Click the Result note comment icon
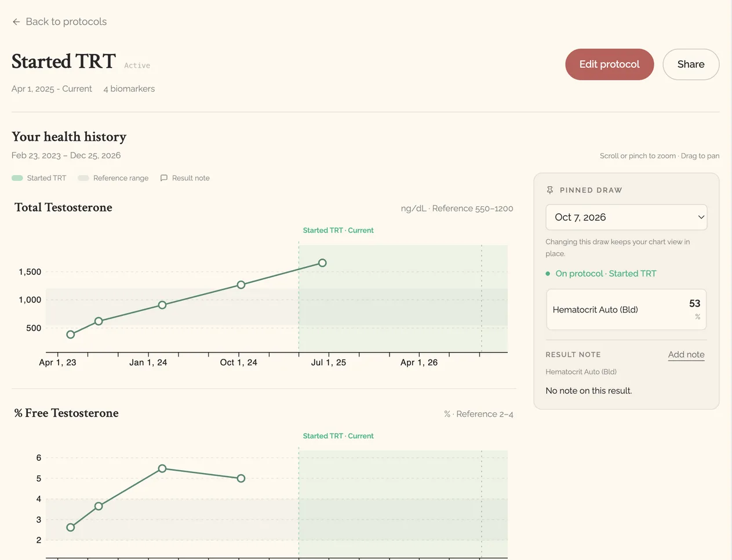Viewport: 732px width, 560px height. pos(164,178)
